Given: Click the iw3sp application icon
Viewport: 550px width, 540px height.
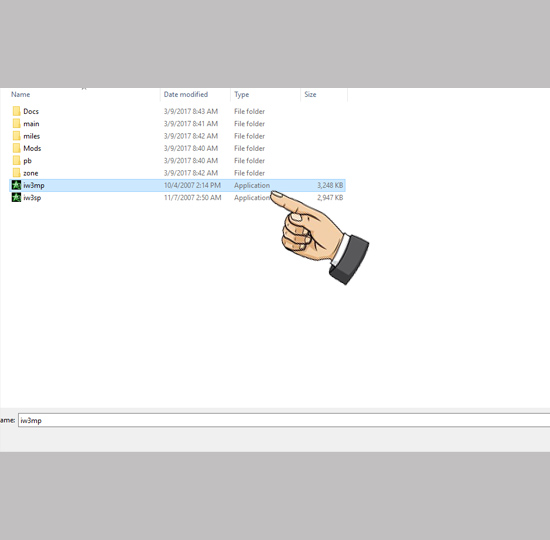Looking at the screenshot, I should 16,198.
